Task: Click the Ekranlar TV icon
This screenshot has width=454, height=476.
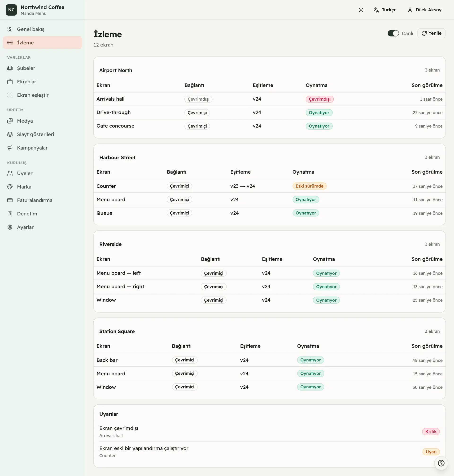Action: pyautogui.click(x=10, y=82)
